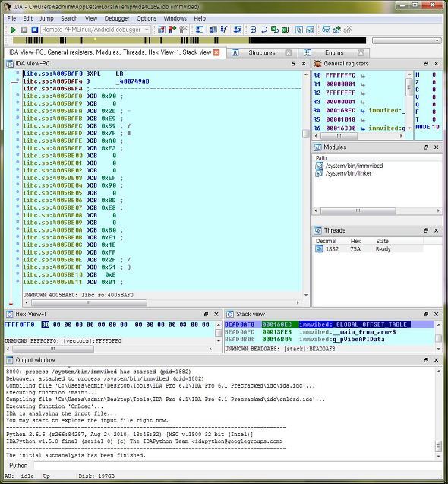The width and height of the screenshot is (448, 484).
Task: Click the IDA View-PC vertical scrollbar thumb
Action: coord(306,134)
